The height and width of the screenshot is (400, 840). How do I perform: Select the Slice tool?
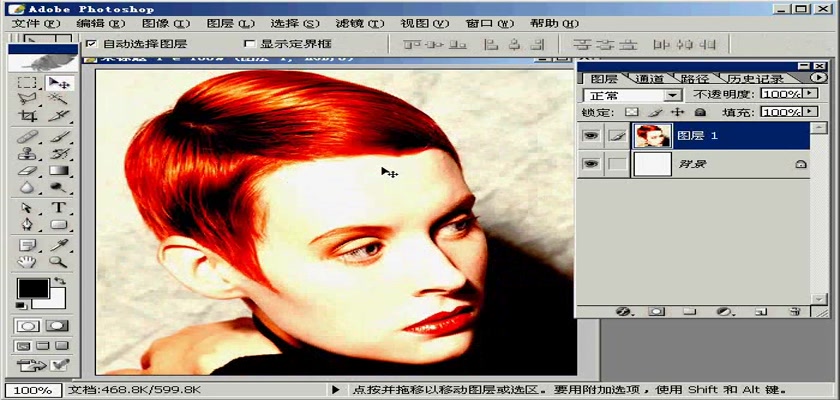pyautogui.click(x=58, y=116)
